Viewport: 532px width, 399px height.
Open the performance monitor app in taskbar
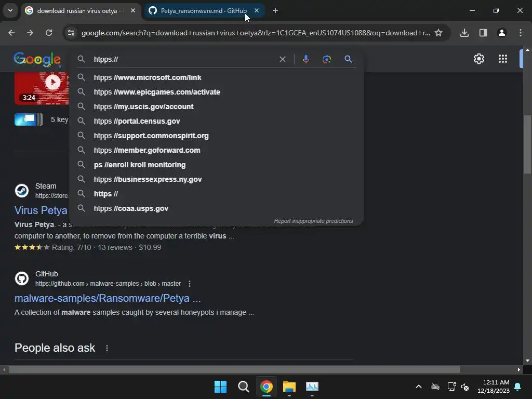[312, 387]
